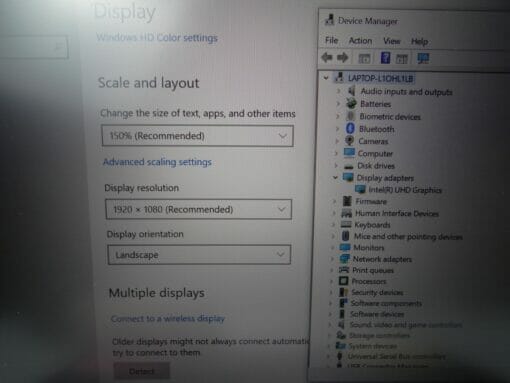
Task: Open the 150% (Recommended) scale dropdown
Action: pos(198,136)
